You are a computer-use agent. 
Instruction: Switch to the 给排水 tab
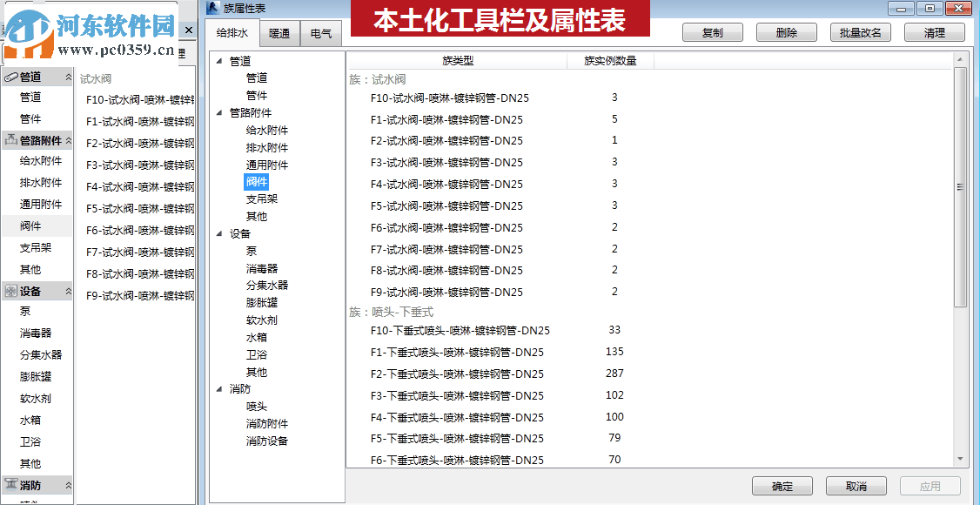(x=232, y=33)
